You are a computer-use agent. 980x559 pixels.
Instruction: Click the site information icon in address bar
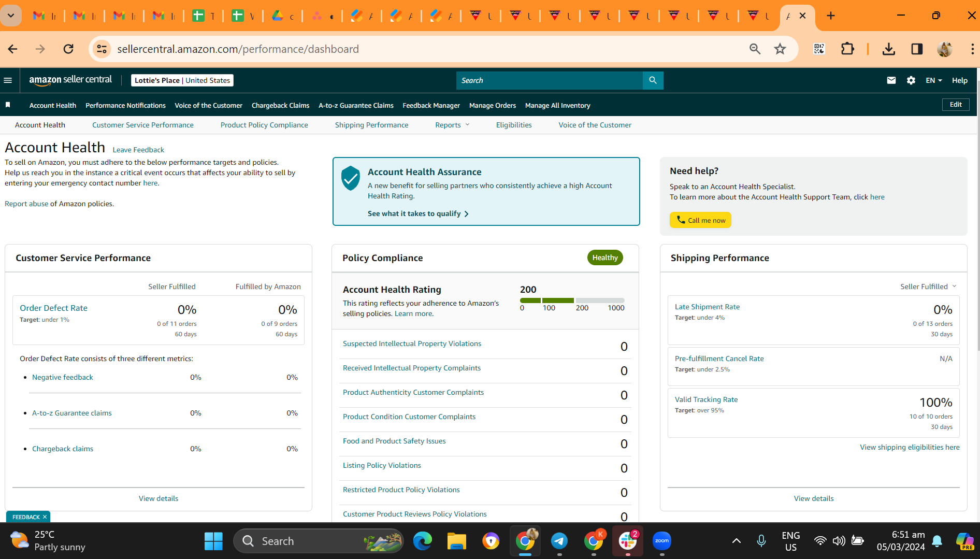pyautogui.click(x=102, y=49)
